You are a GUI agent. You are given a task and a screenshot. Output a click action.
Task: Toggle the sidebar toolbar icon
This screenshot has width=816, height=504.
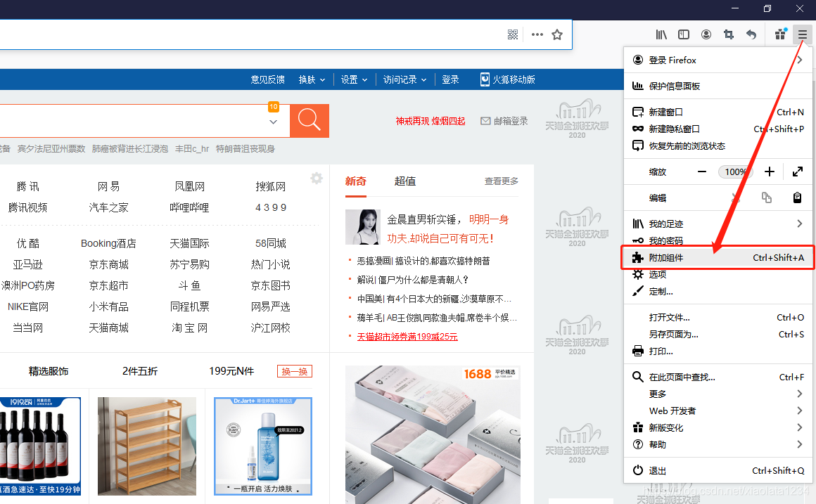tap(684, 35)
